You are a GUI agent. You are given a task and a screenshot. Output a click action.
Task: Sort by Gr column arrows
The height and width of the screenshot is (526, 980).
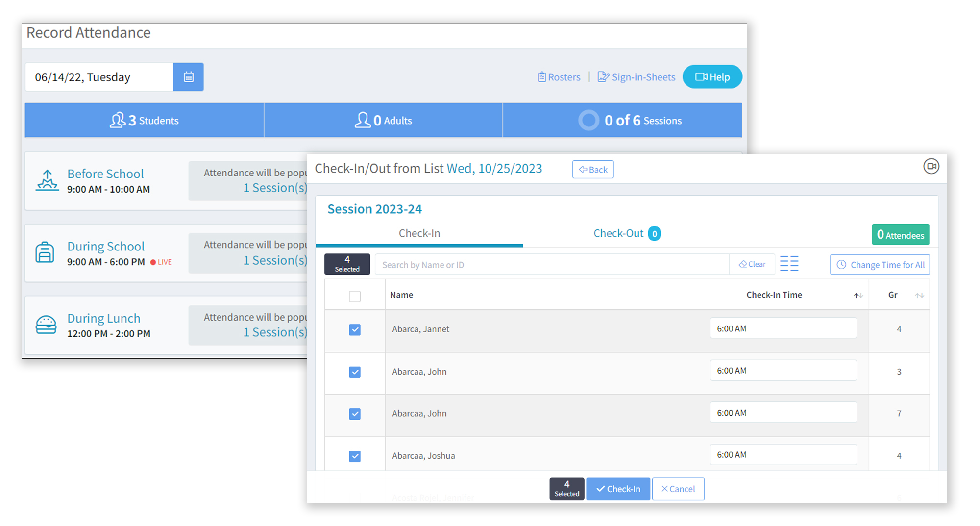coord(919,295)
